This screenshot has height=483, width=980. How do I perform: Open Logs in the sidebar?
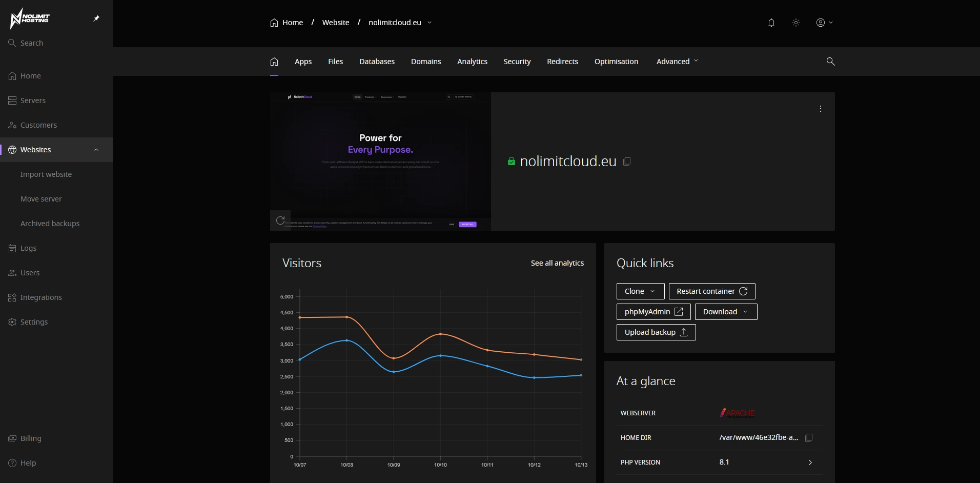tap(56, 248)
